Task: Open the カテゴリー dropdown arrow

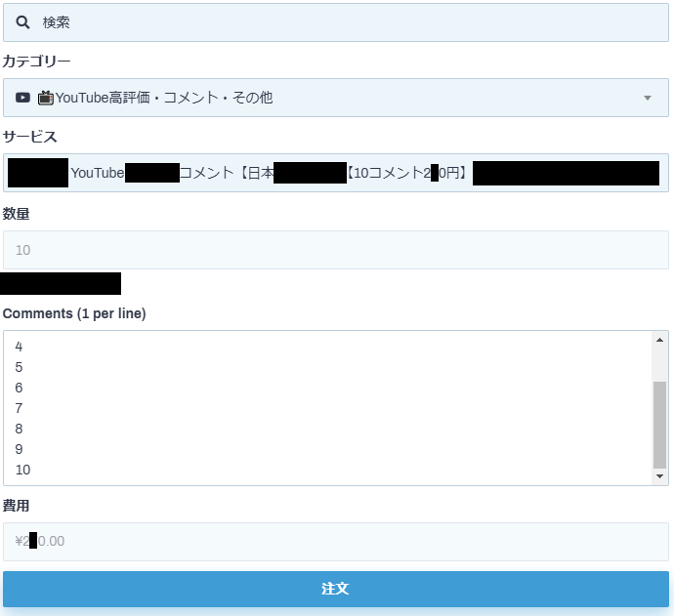Action: [x=648, y=98]
